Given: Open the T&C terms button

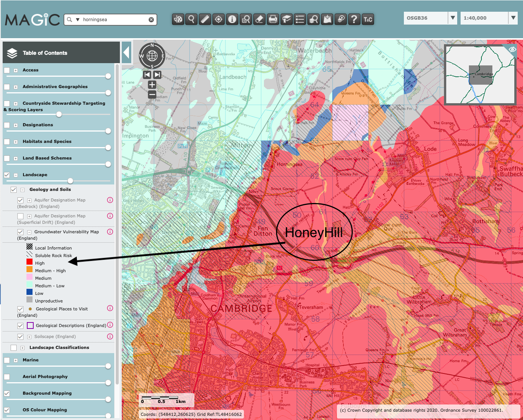Looking at the screenshot, I should pyautogui.click(x=368, y=19).
